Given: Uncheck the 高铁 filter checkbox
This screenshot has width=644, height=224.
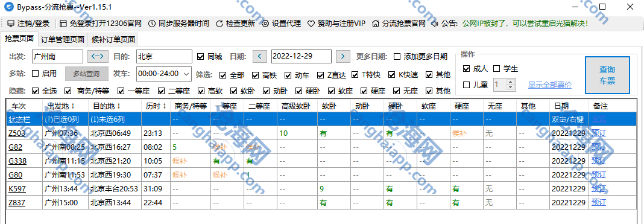Looking at the screenshot, I should pyautogui.click(x=255, y=75).
